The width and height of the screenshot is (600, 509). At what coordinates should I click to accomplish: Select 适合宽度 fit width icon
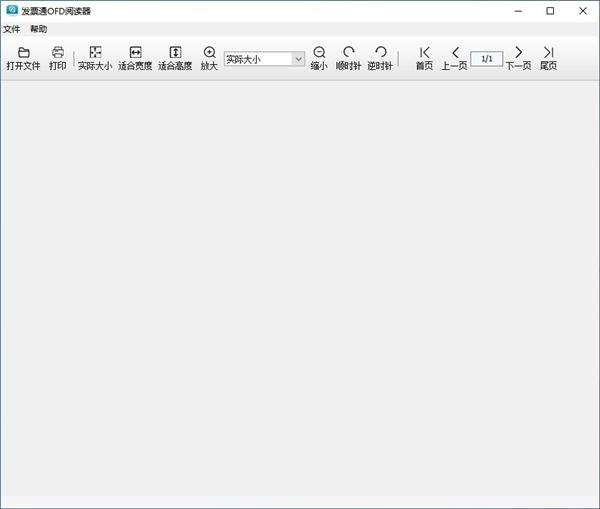[x=135, y=52]
